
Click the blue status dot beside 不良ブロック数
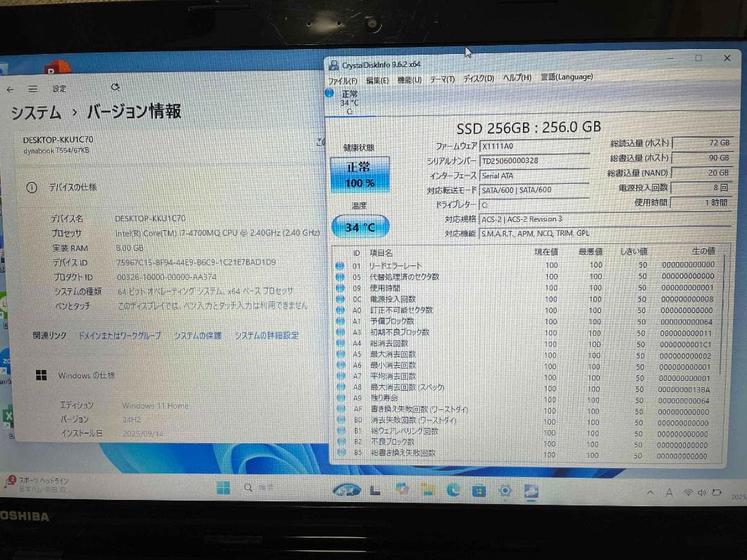339,441
